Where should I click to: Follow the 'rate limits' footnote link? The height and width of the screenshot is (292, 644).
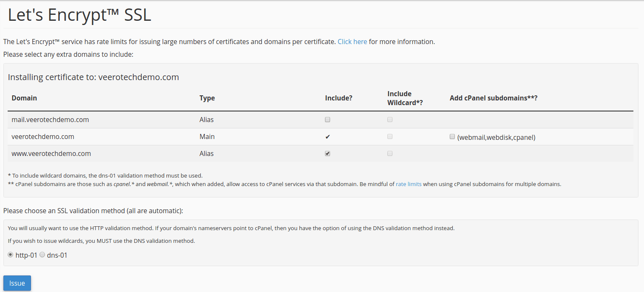click(409, 184)
